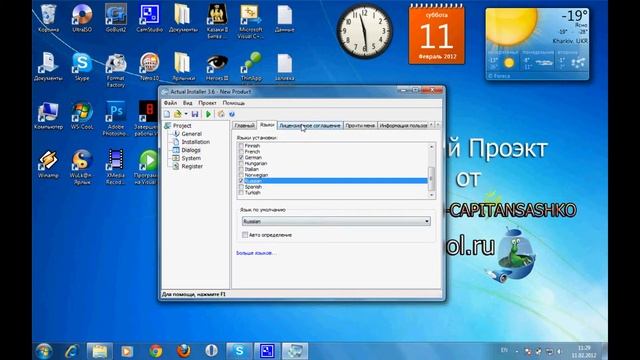
Task: Check the French language checkbox
Action: pyautogui.click(x=241, y=151)
